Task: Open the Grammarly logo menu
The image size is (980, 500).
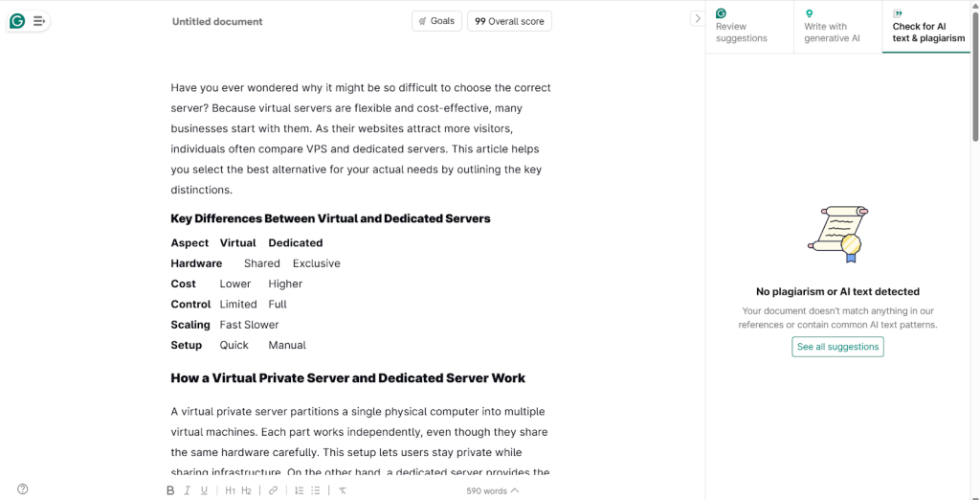Action: 17,20
